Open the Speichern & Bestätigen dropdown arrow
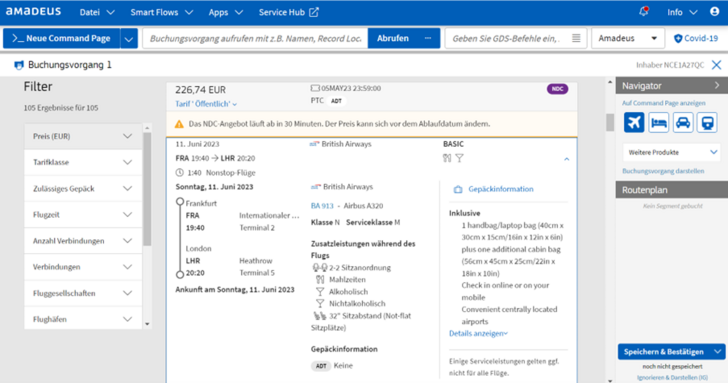728x383 pixels. 718,351
